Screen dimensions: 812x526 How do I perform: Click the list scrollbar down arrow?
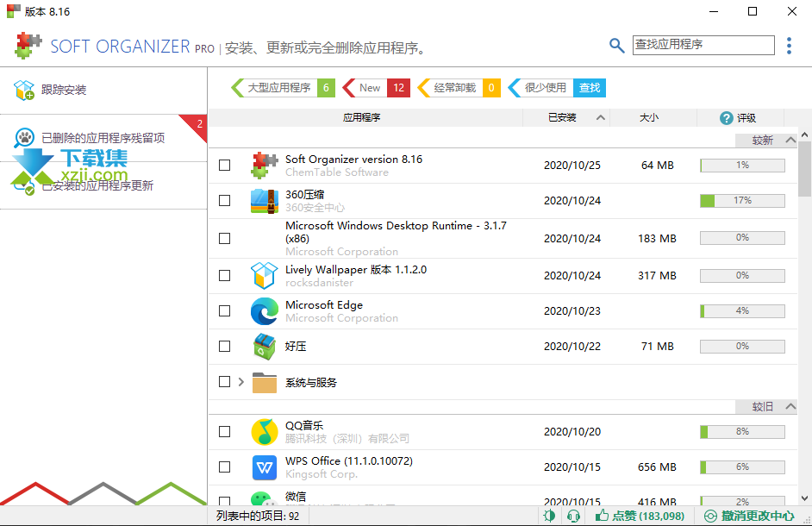[804, 498]
